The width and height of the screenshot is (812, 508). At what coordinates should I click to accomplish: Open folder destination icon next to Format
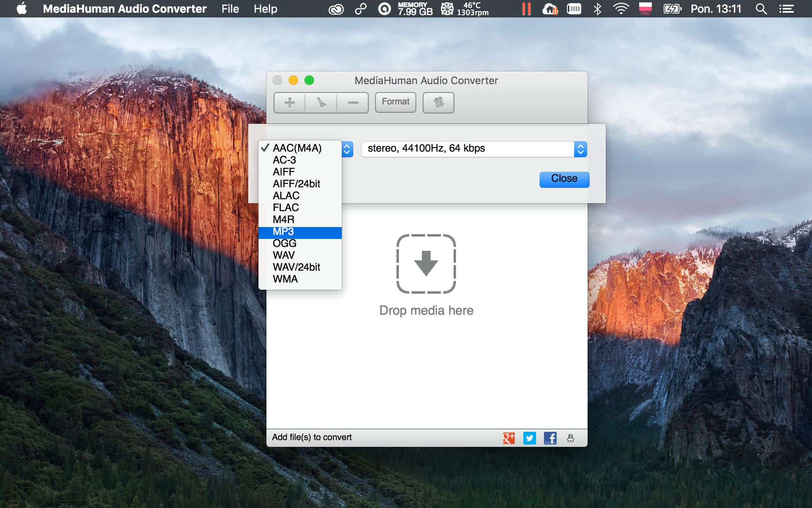438,102
